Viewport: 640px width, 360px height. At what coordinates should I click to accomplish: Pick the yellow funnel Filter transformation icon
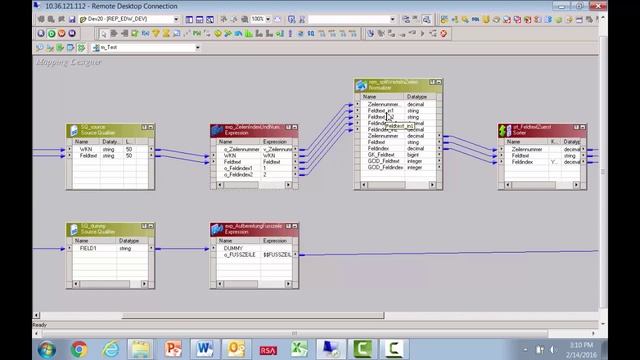coord(156,34)
